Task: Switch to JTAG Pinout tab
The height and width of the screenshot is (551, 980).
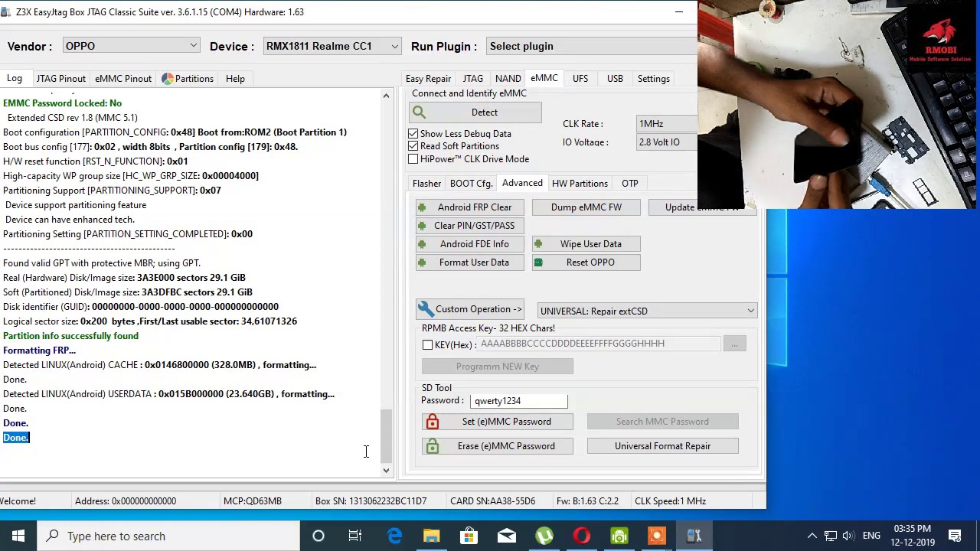Action: click(x=60, y=79)
